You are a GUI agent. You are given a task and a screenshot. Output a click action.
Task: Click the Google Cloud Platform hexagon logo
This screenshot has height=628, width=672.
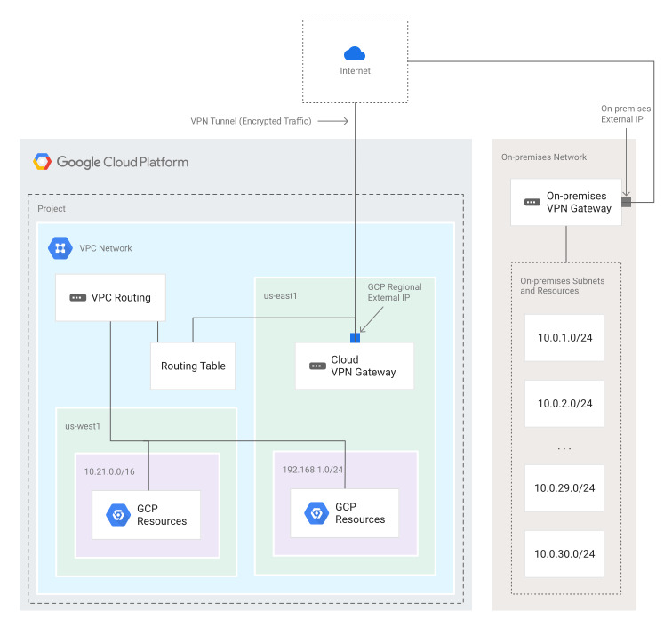coord(42,162)
